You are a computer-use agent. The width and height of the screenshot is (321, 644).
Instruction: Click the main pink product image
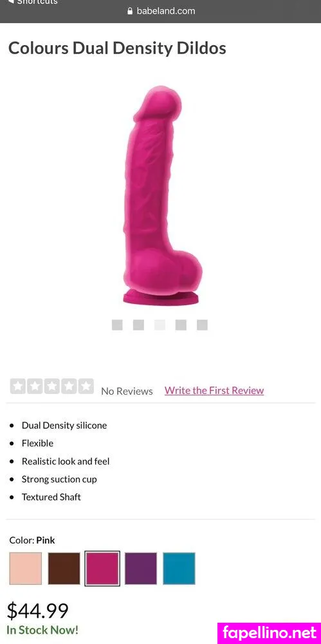(x=161, y=196)
